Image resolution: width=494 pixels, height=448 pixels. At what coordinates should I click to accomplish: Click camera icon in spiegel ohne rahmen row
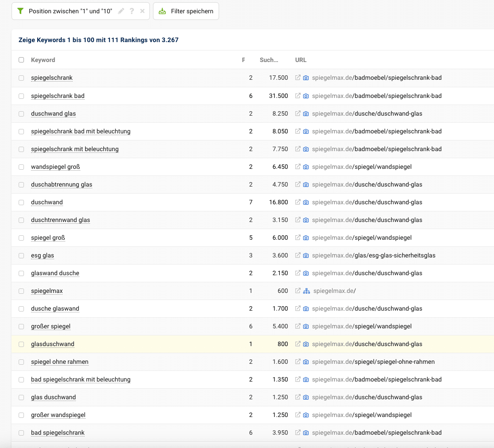(x=306, y=362)
